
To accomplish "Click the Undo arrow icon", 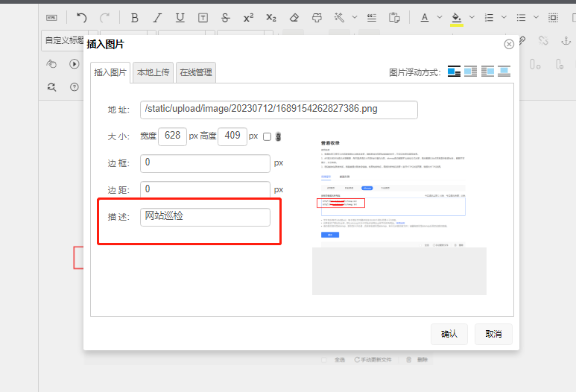I will 81,17.
